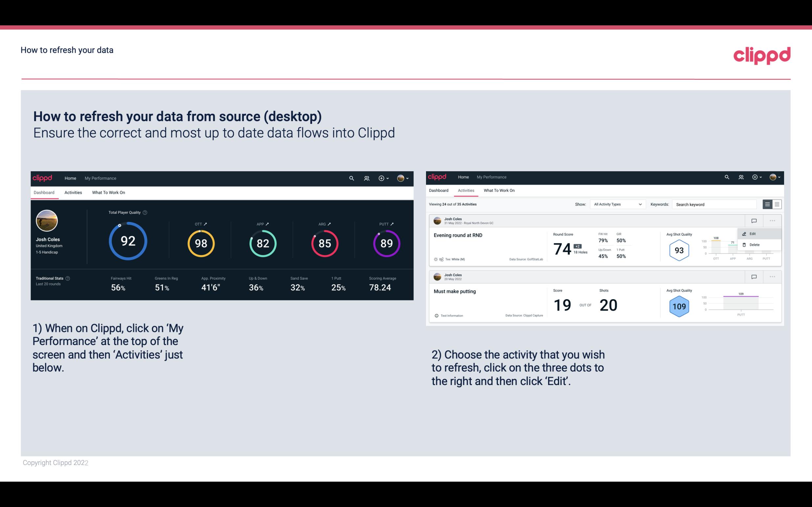This screenshot has height=507, width=812.
Task: Switch to the What To Work On tab
Action: (x=109, y=192)
